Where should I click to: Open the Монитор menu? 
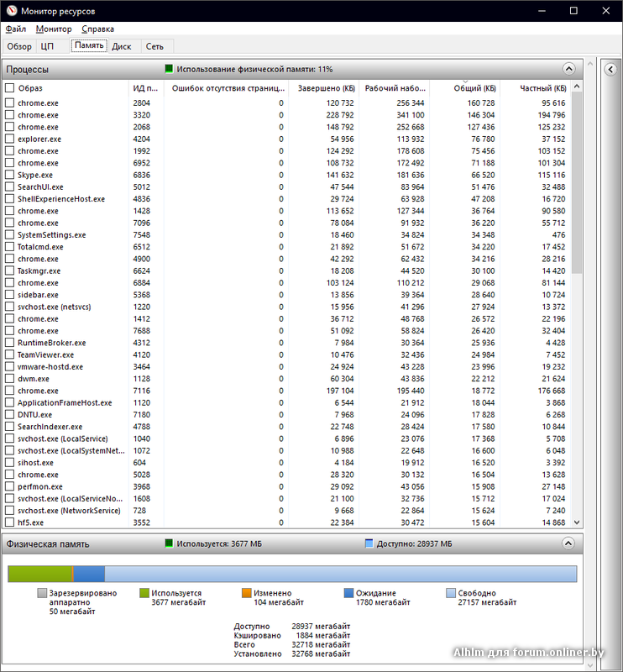(54, 29)
